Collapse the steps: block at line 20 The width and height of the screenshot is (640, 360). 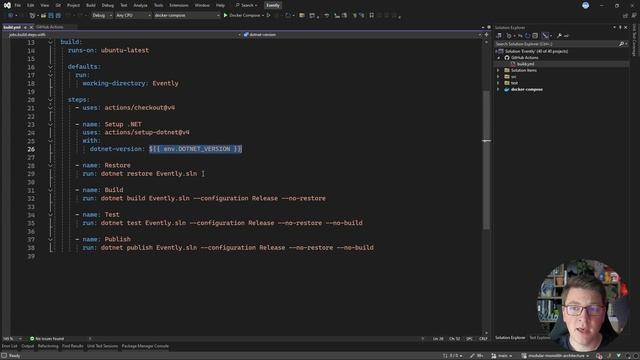point(50,100)
